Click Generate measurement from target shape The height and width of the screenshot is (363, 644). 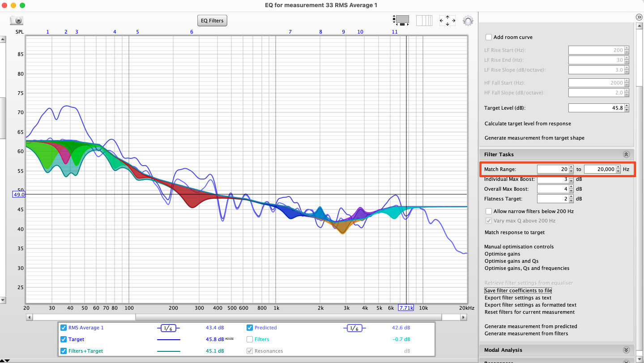point(534,138)
